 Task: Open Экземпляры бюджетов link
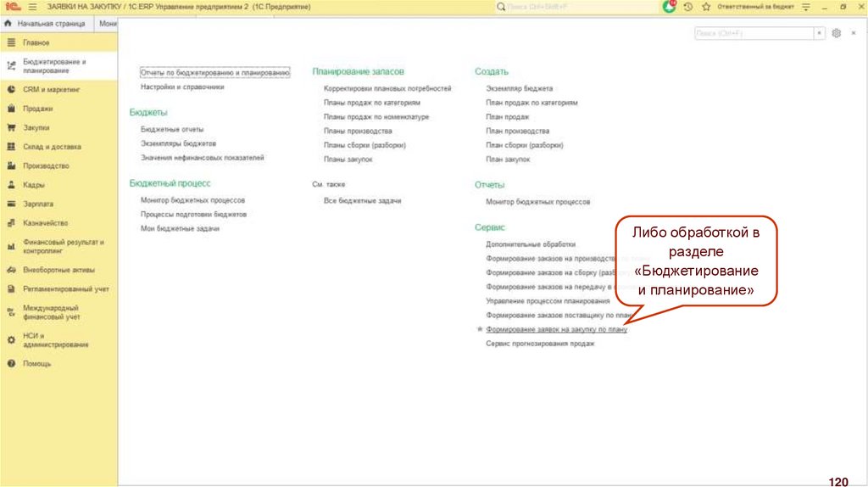pos(178,143)
